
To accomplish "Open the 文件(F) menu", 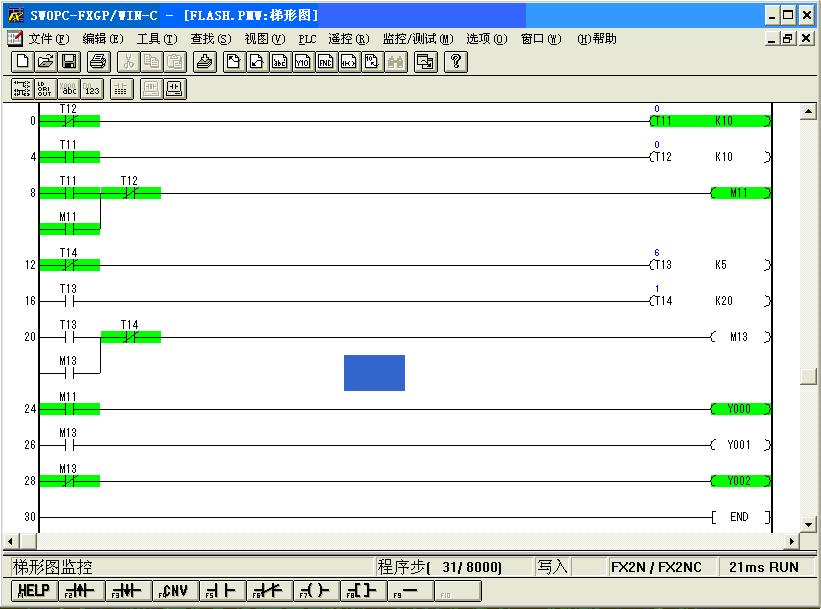I will [x=48, y=39].
